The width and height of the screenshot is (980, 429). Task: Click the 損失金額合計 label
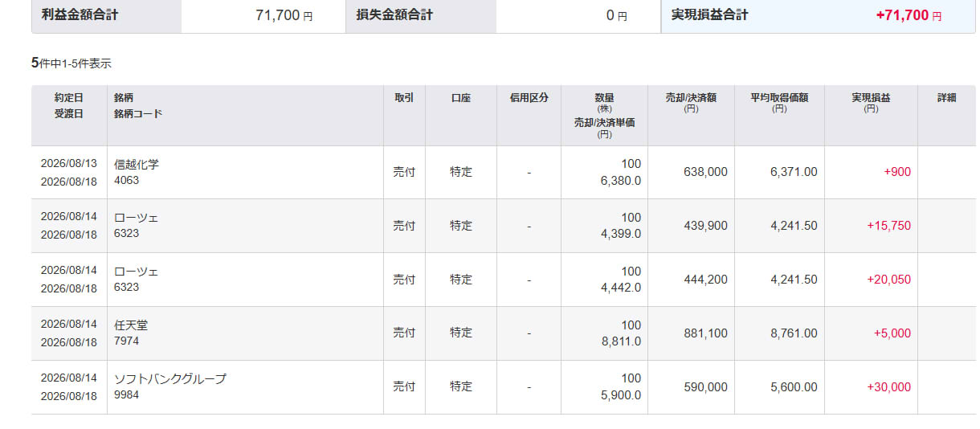coord(394,14)
